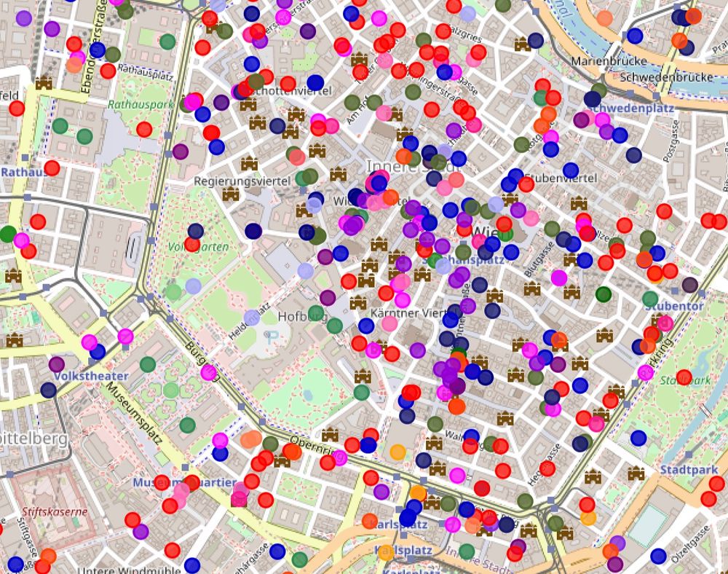Select the Volkstheater station label

point(91,376)
